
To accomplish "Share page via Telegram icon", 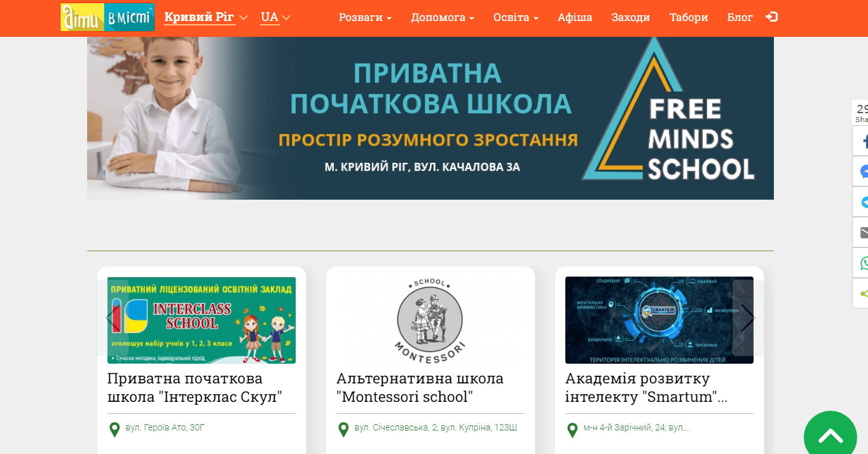I will 861,202.
